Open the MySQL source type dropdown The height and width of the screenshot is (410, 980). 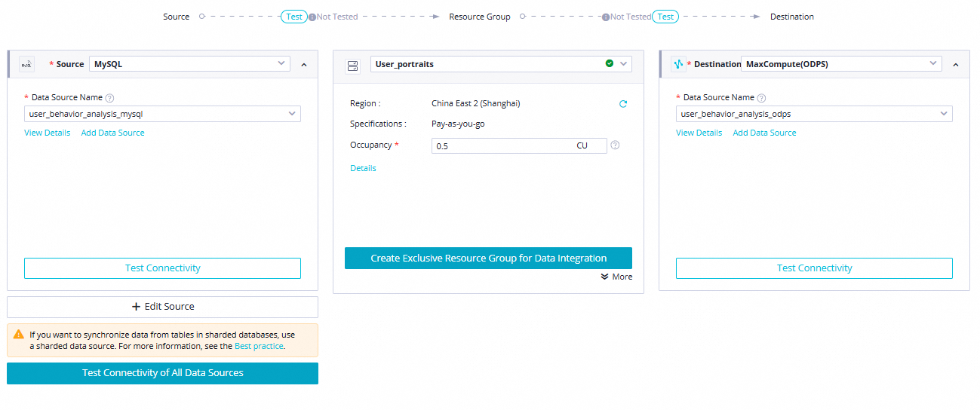click(x=189, y=64)
